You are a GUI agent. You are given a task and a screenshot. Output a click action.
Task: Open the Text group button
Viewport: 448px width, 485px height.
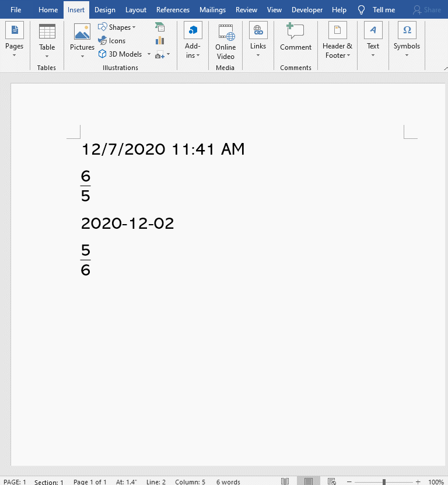pos(373,40)
